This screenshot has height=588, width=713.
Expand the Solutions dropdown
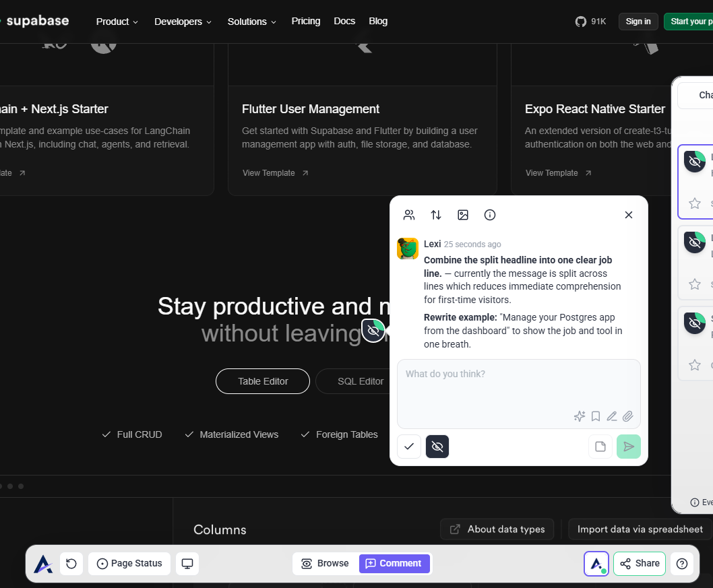[x=252, y=22]
